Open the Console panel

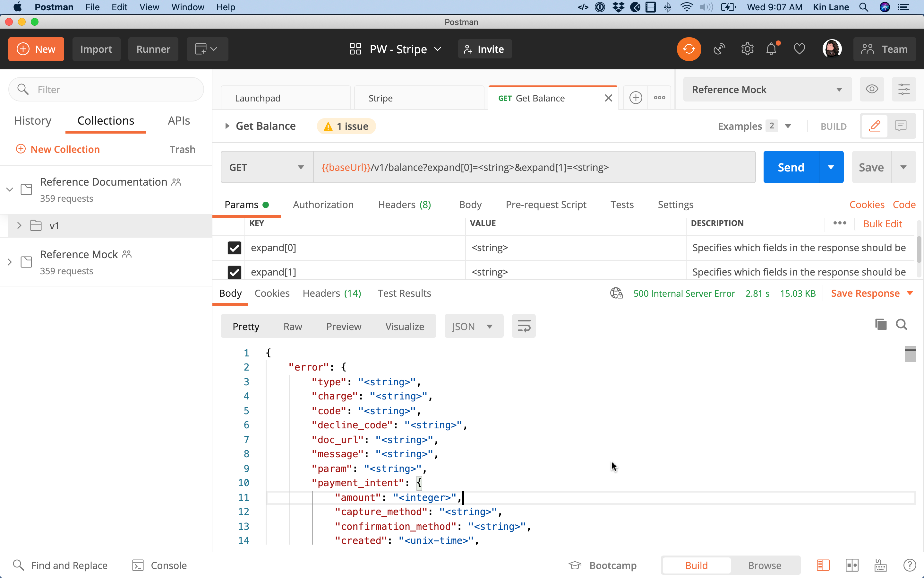pos(159,565)
